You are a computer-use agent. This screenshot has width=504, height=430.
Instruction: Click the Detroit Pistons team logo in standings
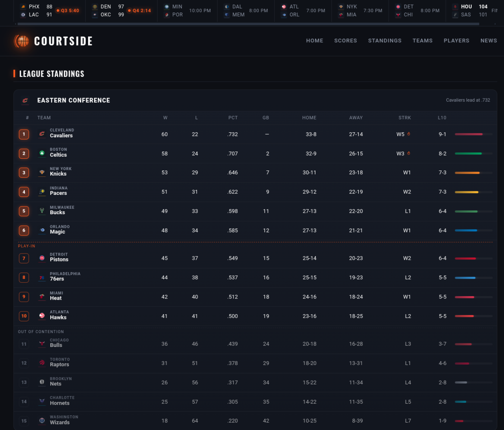pos(42,258)
